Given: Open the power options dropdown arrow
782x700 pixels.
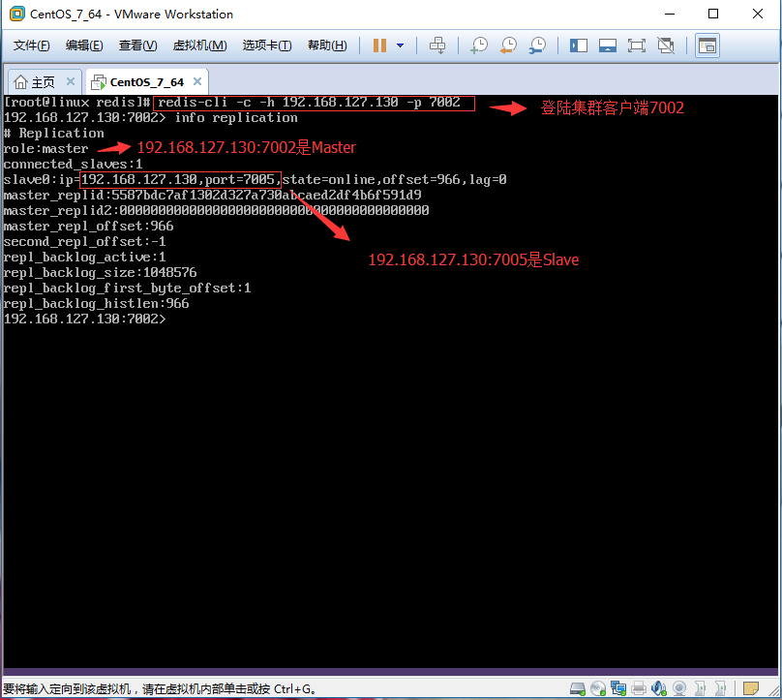Looking at the screenshot, I should coord(400,46).
